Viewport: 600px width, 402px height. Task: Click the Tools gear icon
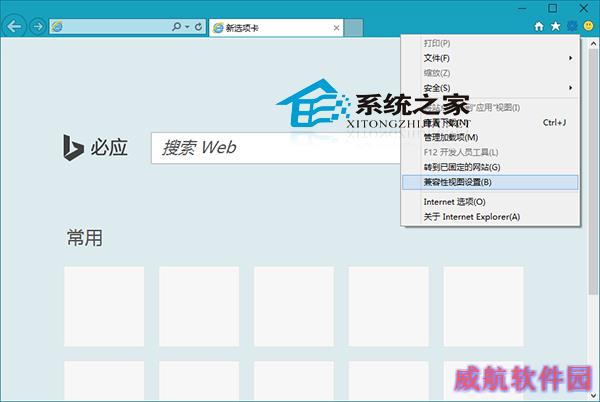click(x=572, y=26)
